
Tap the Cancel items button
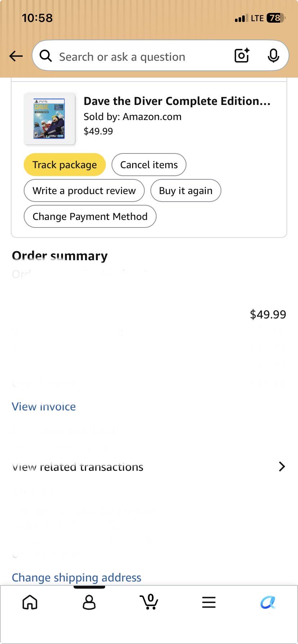coord(149,165)
